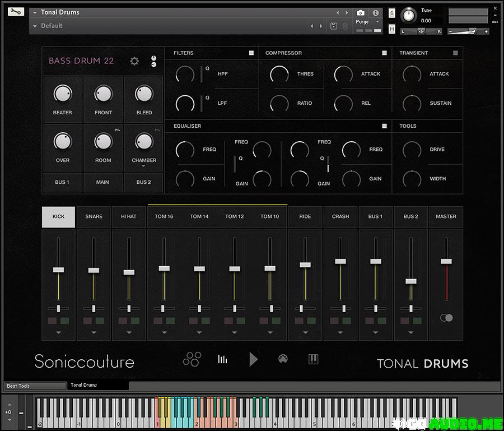Open the instrument info icon

375,12
